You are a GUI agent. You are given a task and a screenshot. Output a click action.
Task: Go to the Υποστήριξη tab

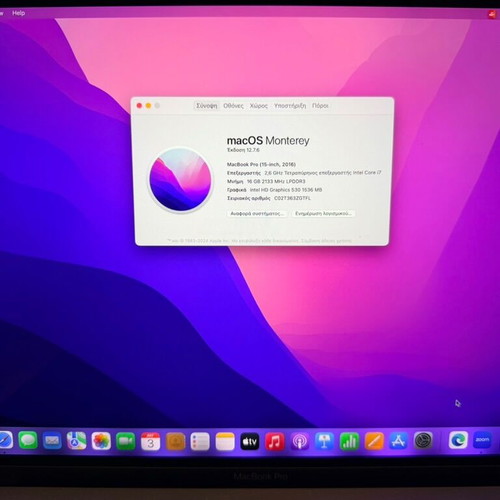(290, 106)
